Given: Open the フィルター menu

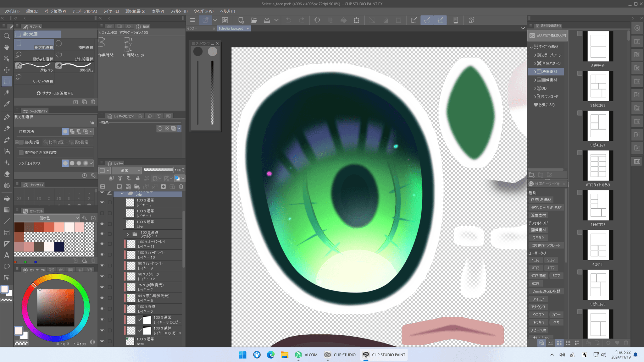Looking at the screenshot, I should tap(179, 11).
